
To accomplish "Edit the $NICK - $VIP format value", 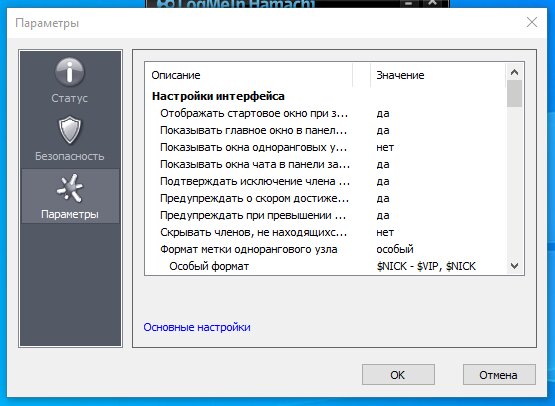I will click(426, 266).
